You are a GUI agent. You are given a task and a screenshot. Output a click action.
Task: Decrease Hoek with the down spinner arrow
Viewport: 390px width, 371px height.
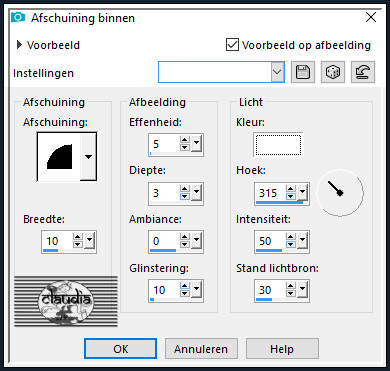tap(291, 196)
